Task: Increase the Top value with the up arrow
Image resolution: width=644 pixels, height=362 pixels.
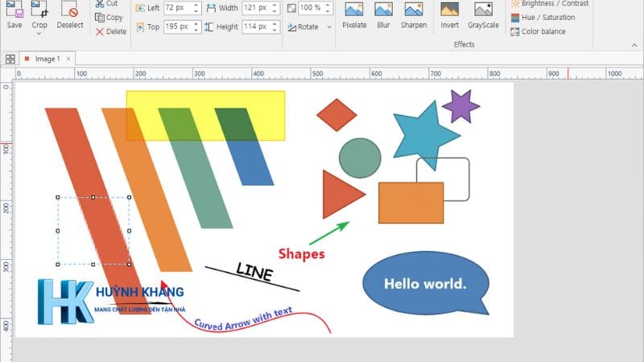Action: click(196, 24)
